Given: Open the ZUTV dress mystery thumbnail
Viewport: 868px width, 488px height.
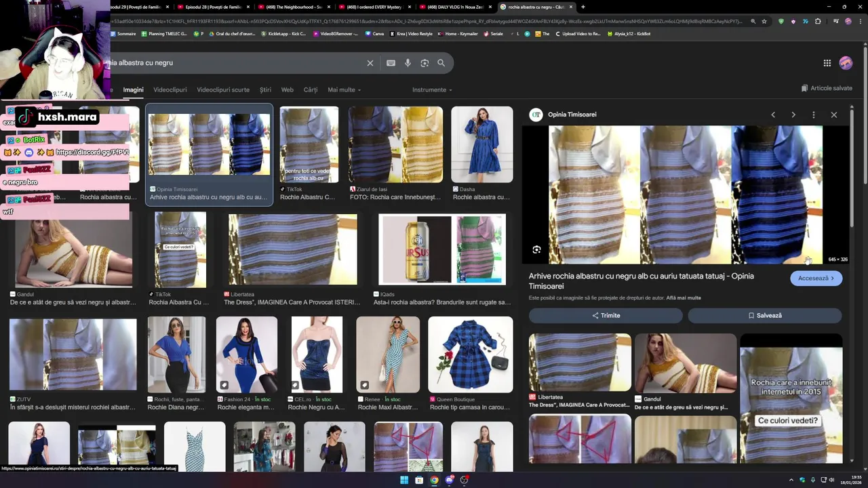Looking at the screenshot, I should click(x=73, y=354).
